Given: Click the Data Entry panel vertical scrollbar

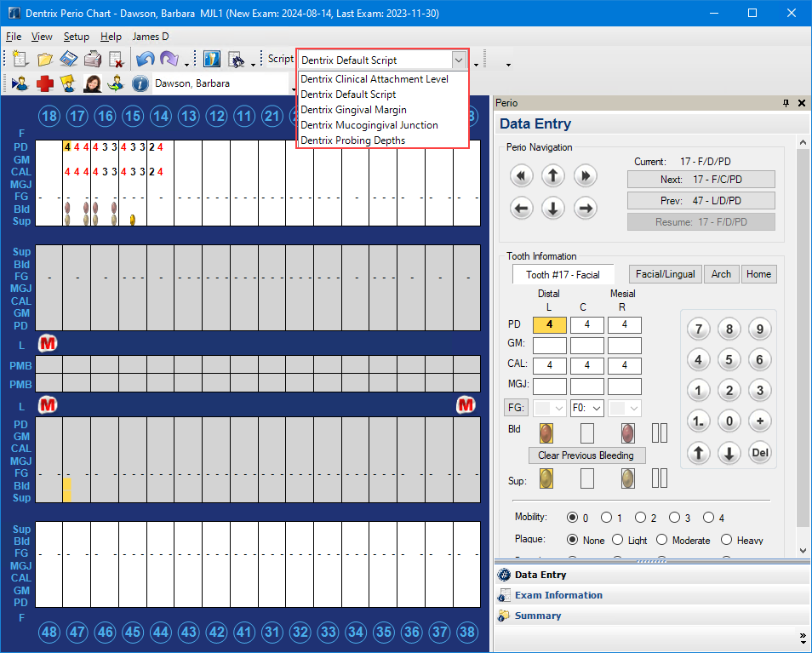Looking at the screenshot, I should pos(802,341).
